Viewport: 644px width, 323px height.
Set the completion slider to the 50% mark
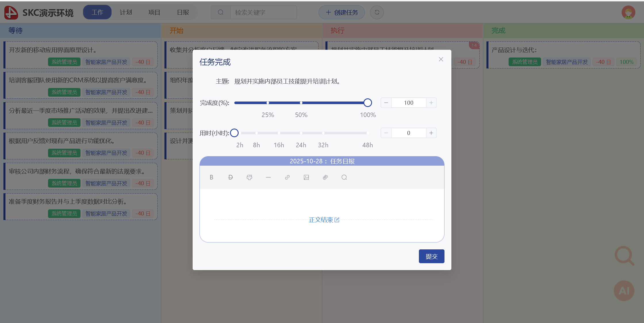point(301,103)
